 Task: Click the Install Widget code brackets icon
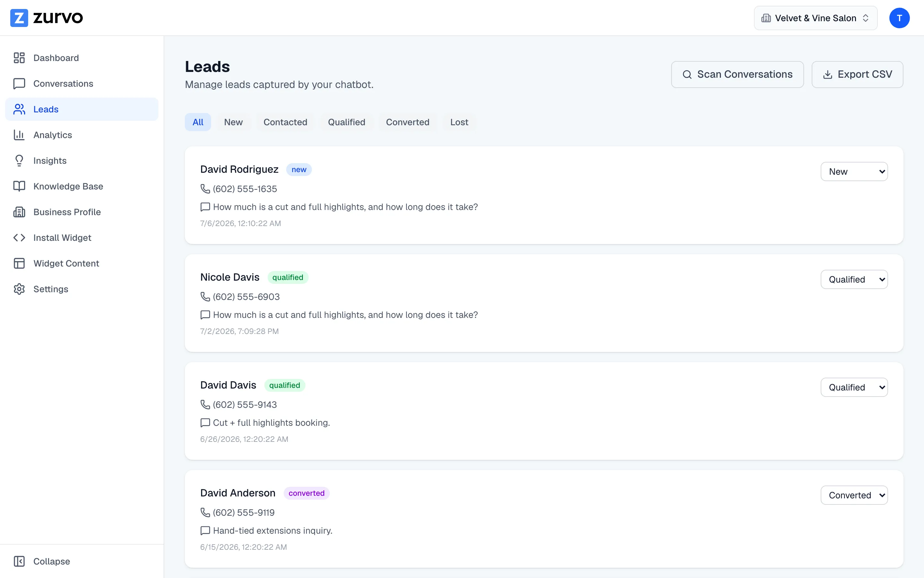[x=19, y=238]
